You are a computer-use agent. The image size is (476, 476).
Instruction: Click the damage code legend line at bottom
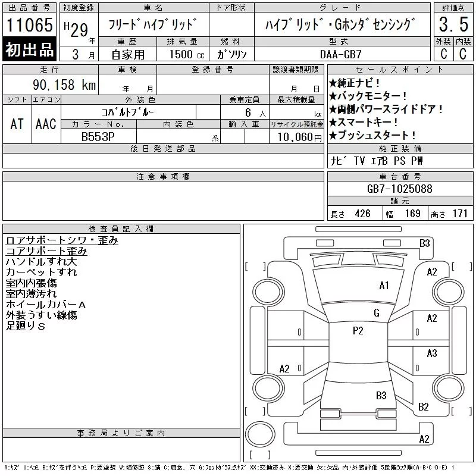(x=229, y=468)
